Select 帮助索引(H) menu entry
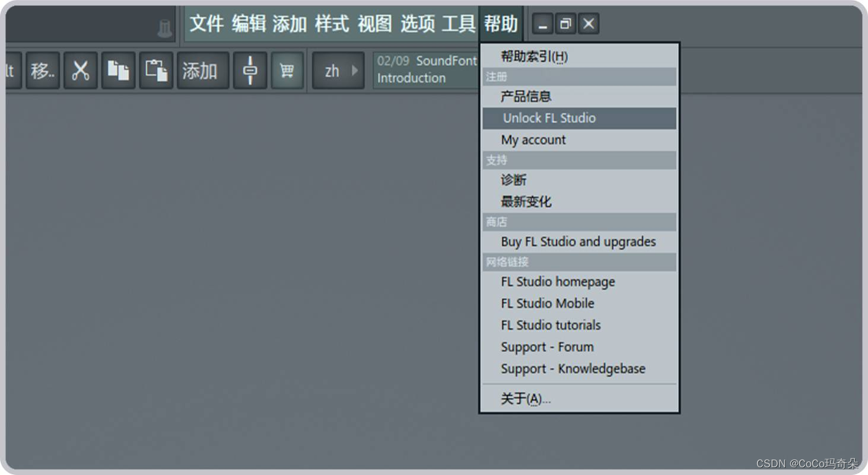 point(579,56)
